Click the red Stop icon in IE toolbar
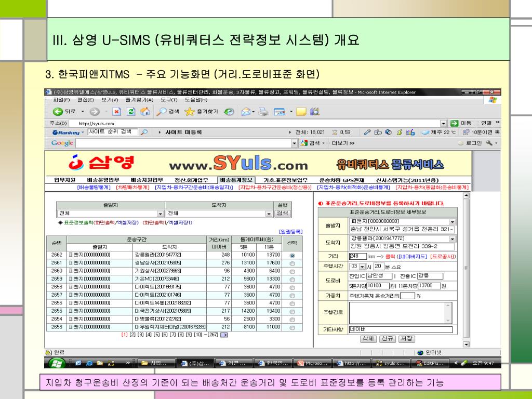Image resolution: width=532 pixels, height=399 pixels. (117, 112)
